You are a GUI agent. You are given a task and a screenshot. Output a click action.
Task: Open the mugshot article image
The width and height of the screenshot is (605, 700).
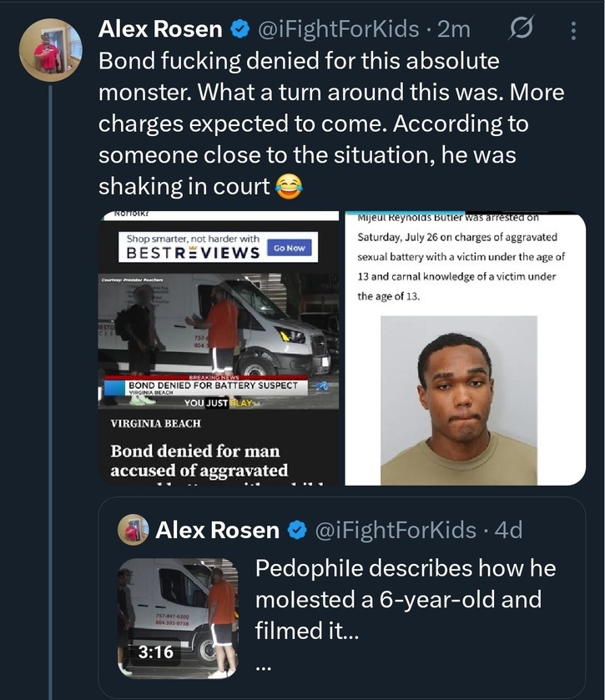pyautogui.click(x=466, y=348)
